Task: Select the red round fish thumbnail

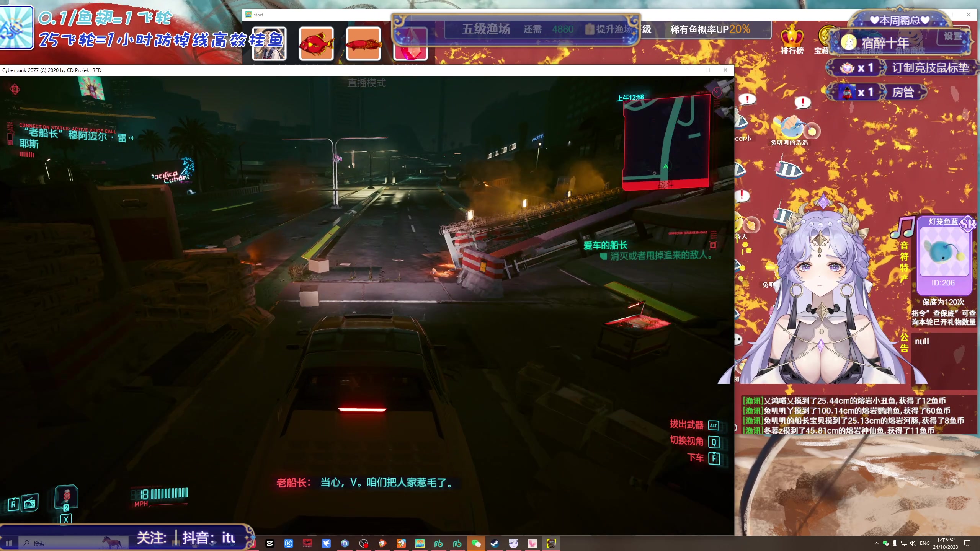Action: [x=316, y=43]
